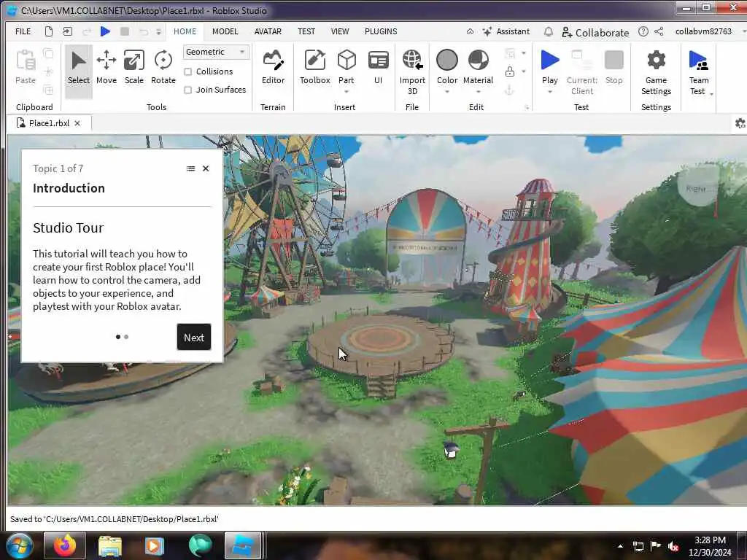
Task: Open topic list icon in tutorial panel
Action: (190, 168)
